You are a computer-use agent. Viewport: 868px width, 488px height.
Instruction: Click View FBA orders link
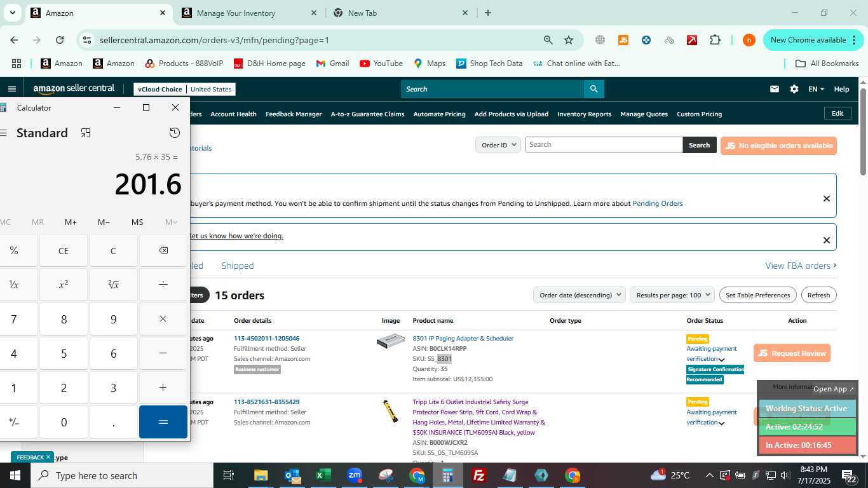pyautogui.click(x=801, y=266)
